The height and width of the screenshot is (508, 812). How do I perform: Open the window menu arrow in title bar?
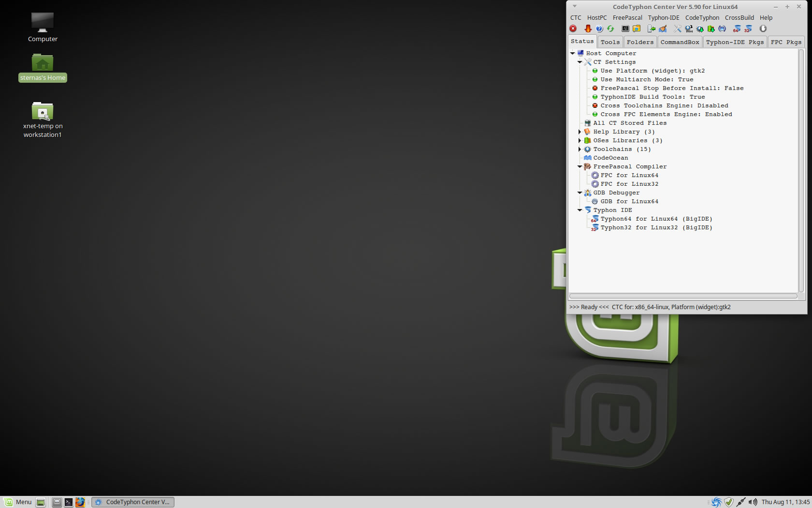[575, 6]
